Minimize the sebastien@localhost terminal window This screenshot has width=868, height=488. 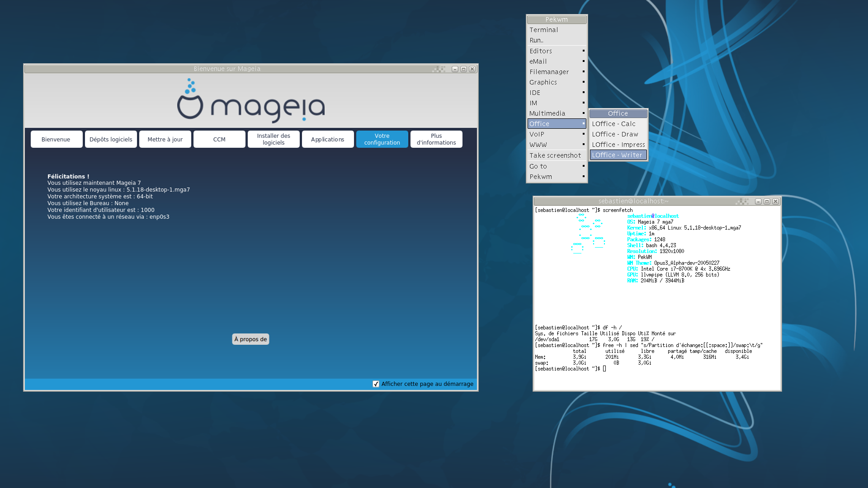[x=758, y=202]
